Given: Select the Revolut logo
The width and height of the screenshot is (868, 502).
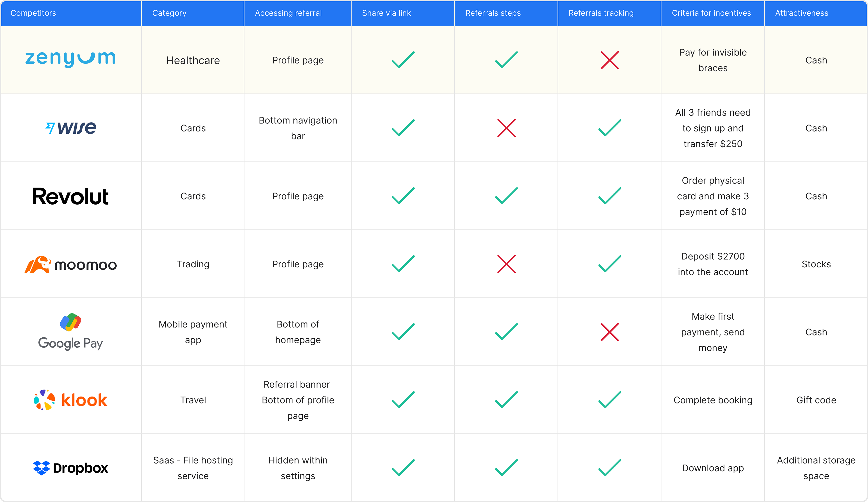Looking at the screenshot, I should pyautogui.click(x=71, y=196).
